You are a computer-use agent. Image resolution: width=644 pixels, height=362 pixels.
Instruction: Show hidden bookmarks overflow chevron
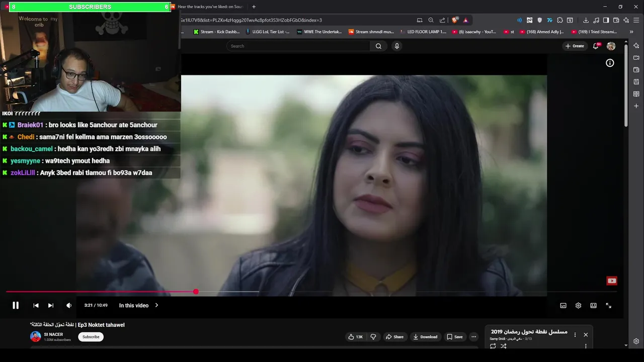pos(631,32)
